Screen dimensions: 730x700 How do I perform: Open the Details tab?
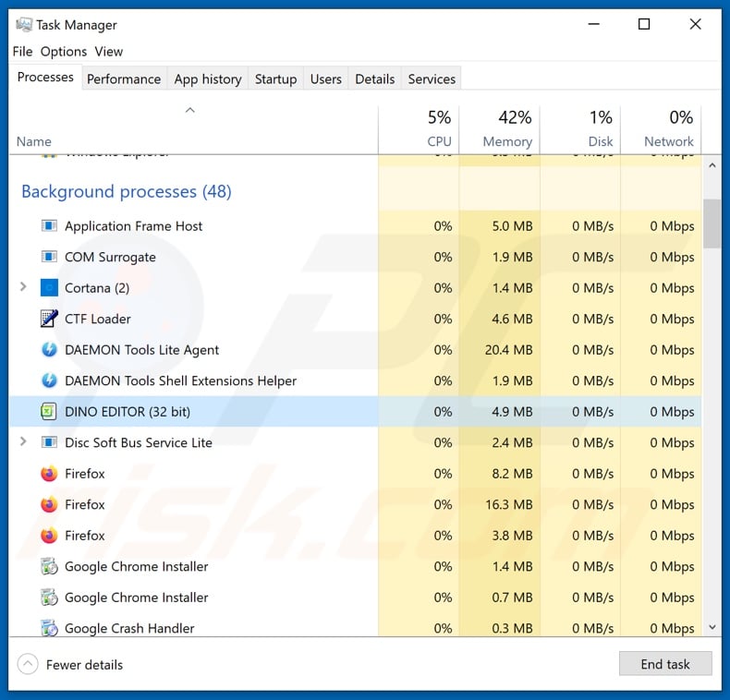(375, 79)
